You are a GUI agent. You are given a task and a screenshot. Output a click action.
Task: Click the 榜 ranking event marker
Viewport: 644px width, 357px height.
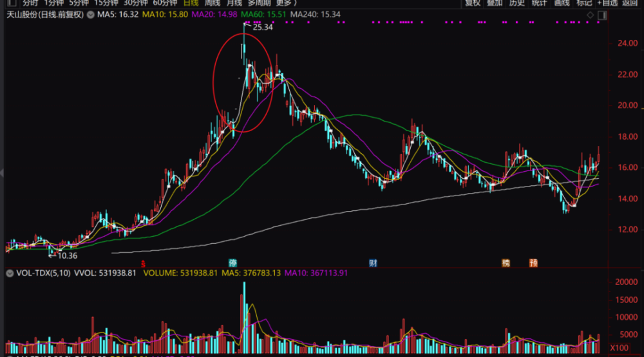pyautogui.click(x=506, y=263)
